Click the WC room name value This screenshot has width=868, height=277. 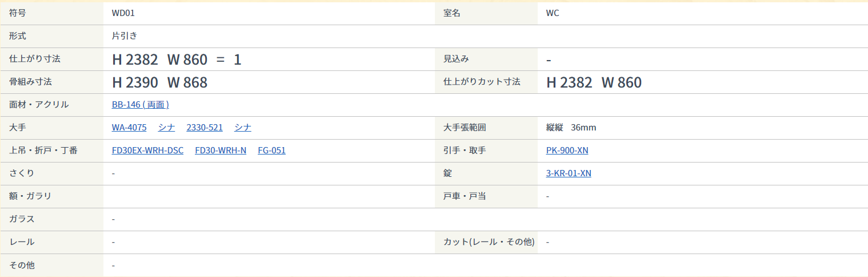click(553, 13)
